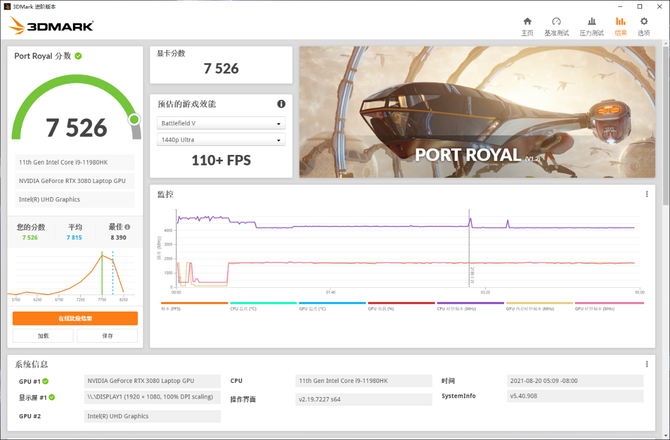Toggle the CPU temperature cyan legend
Screen dimensions: 670x440
(x=263, y=305)
